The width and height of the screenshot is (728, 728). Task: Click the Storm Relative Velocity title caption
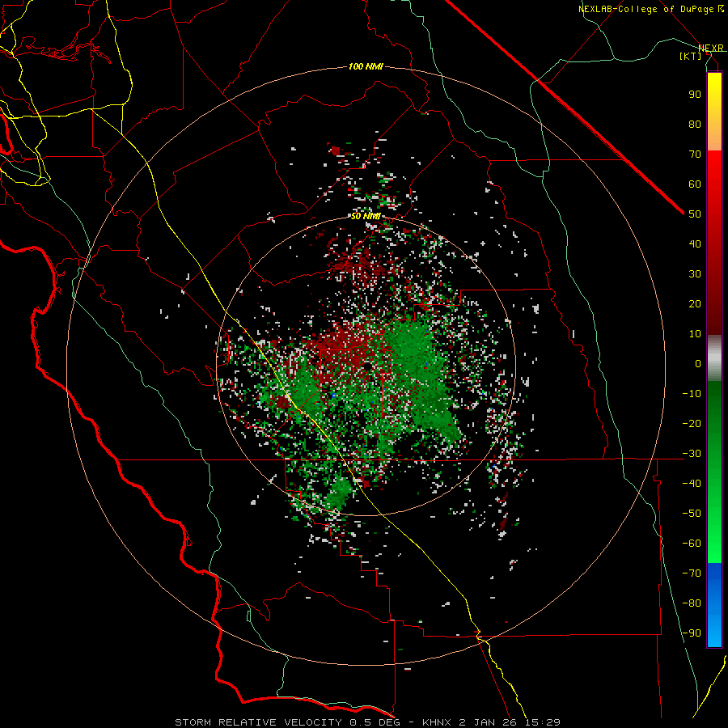coord(367,722)
